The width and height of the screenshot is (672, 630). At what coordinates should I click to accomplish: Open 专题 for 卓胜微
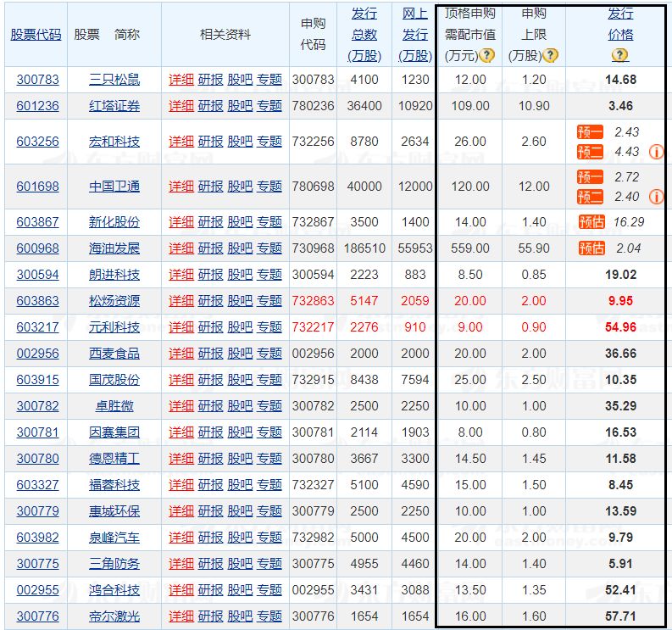(269, 405)
